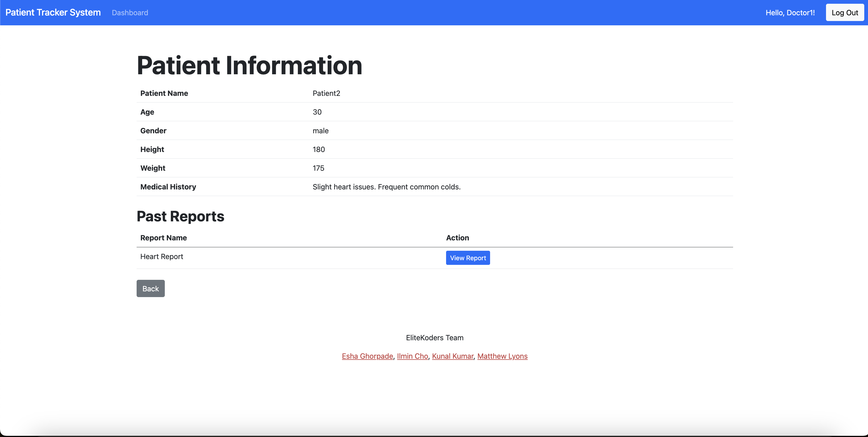Screen dimensions: 868x437
Task: Click the Patient Name field value
Action: click(x=326, y=93)
